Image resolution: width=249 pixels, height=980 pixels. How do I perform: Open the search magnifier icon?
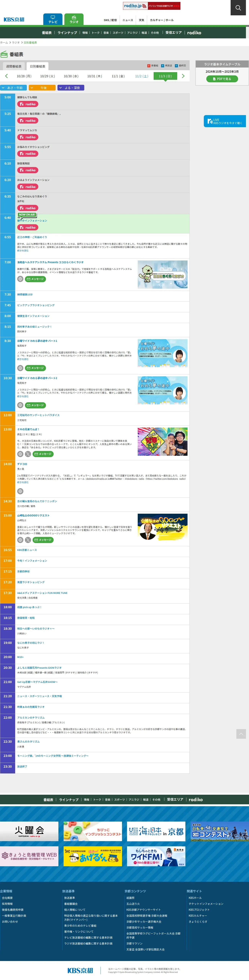[238, 8]
